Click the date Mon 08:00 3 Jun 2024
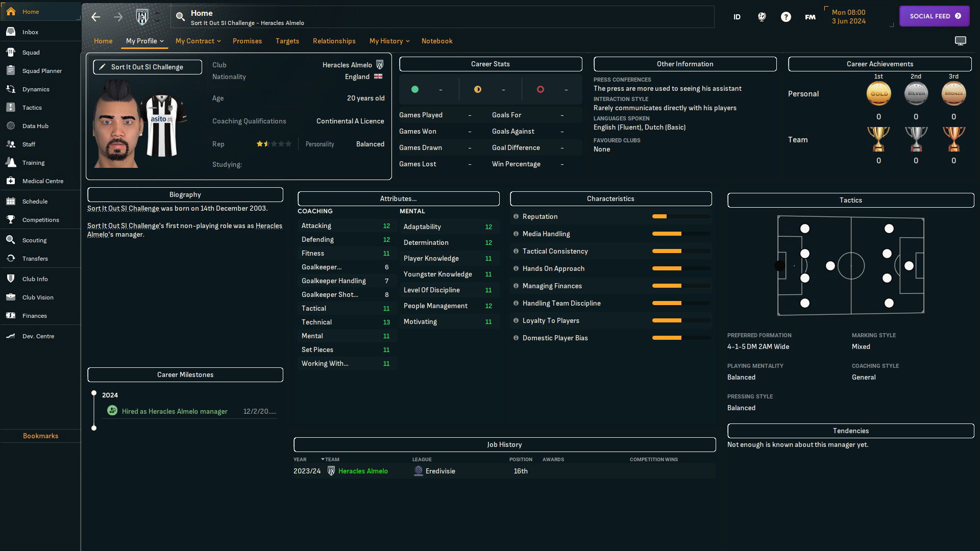This screenshot has width=980, height=551. pyautogui.click(x=848, y=17)
